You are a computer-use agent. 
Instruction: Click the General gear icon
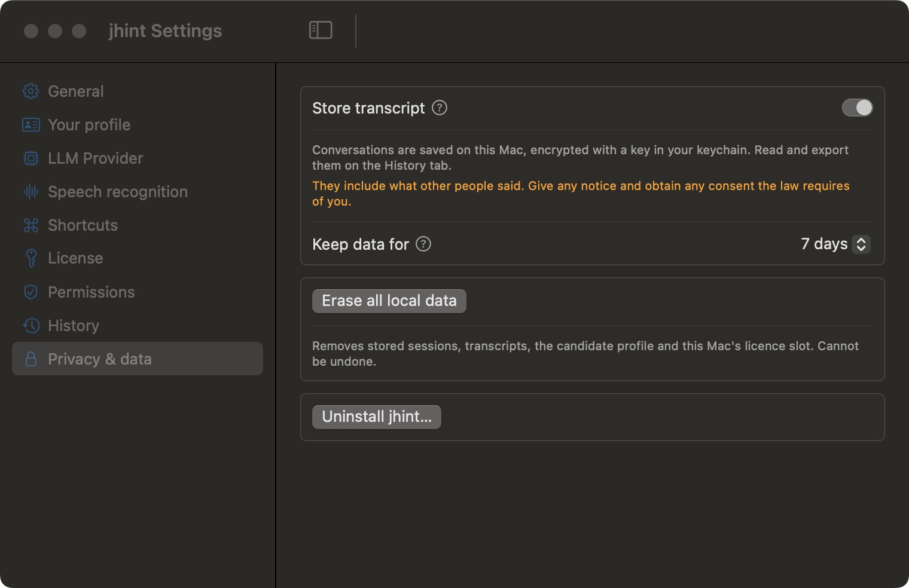[x=30, y=91]
